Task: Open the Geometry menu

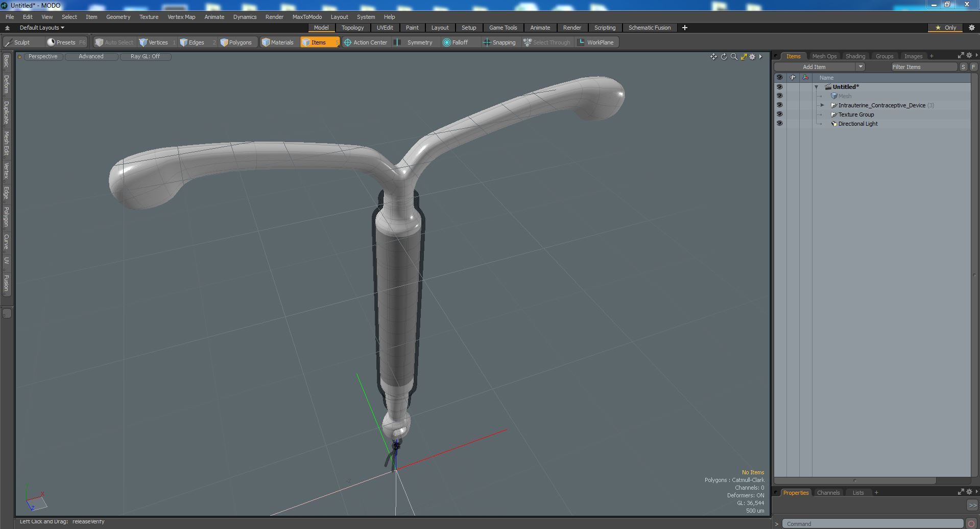Action: point(118,17)
